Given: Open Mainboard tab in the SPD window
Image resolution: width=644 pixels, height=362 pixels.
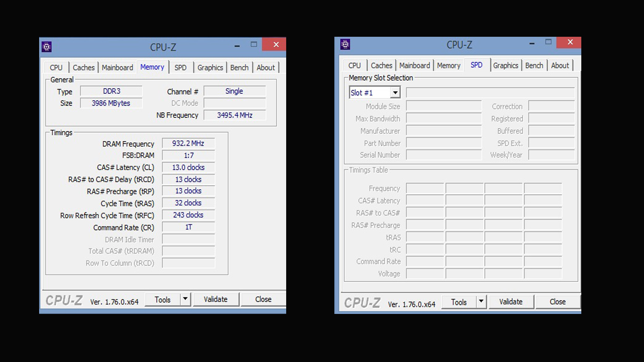Looking at the screenshot, I should click(415, 66).
